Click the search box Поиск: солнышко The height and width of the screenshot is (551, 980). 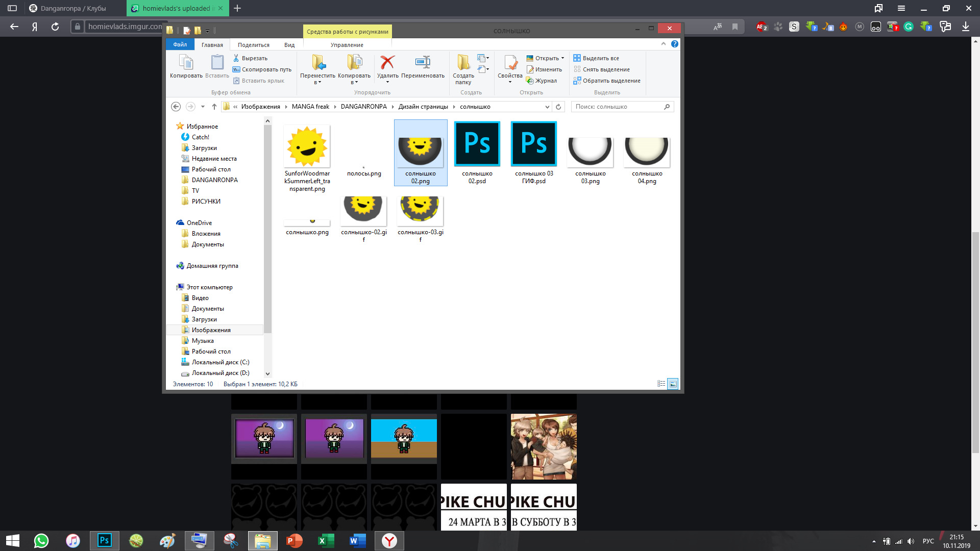click(x=618, y=107)
